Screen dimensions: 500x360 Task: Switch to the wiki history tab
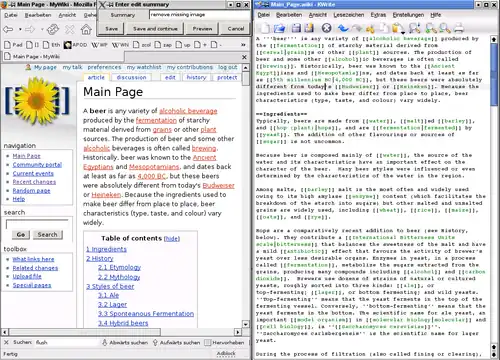point(196,77)
